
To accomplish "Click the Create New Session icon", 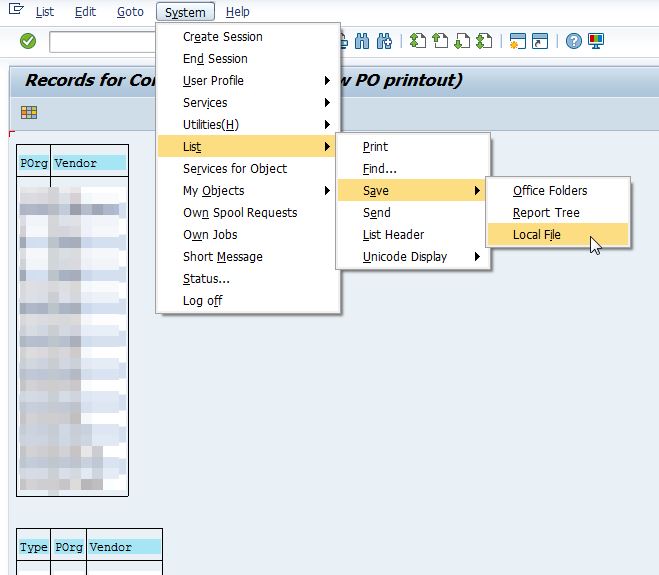I will point(517,41).
